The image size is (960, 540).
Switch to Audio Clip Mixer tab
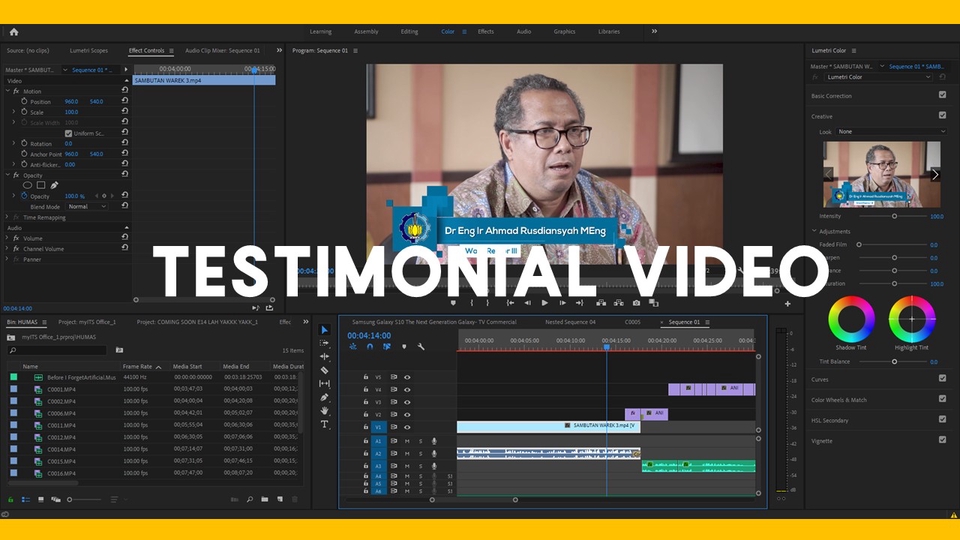[222, 51]
